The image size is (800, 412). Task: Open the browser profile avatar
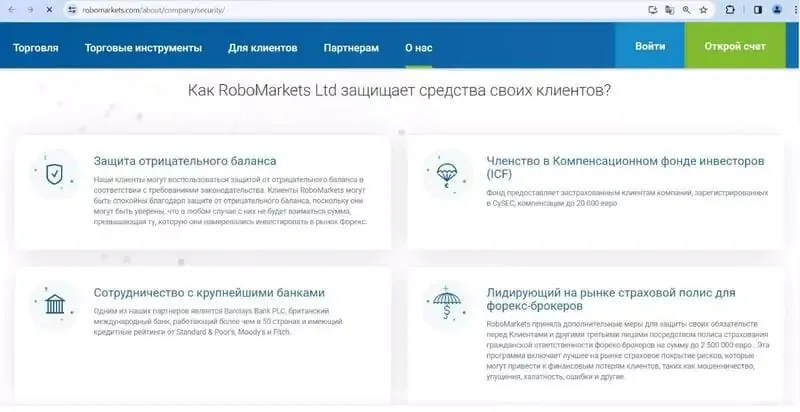(777, 10)
